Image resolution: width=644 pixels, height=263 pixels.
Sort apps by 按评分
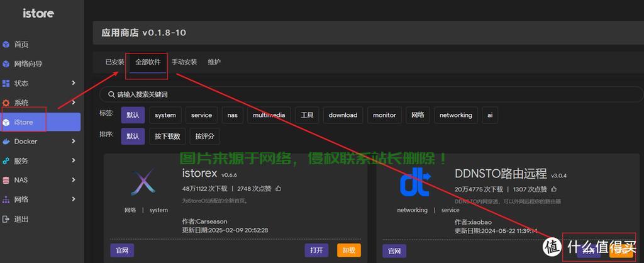(x=204, y=137)
